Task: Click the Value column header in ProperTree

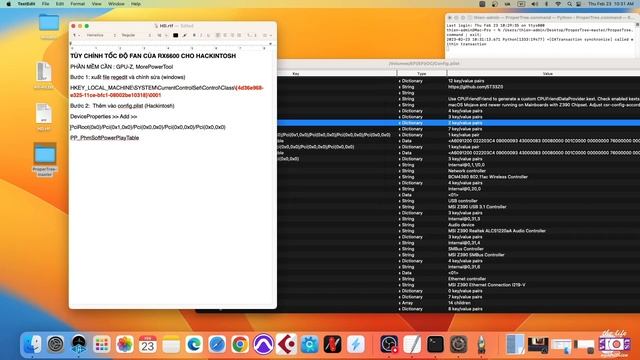Action: (x=547, y=73)
